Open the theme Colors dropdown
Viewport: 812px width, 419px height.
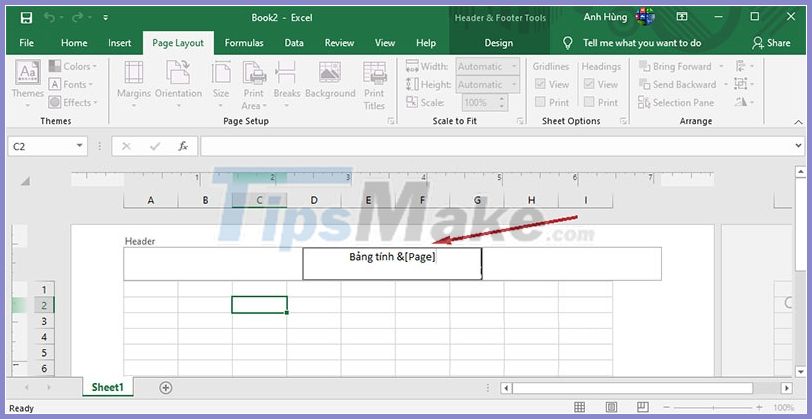72,66
